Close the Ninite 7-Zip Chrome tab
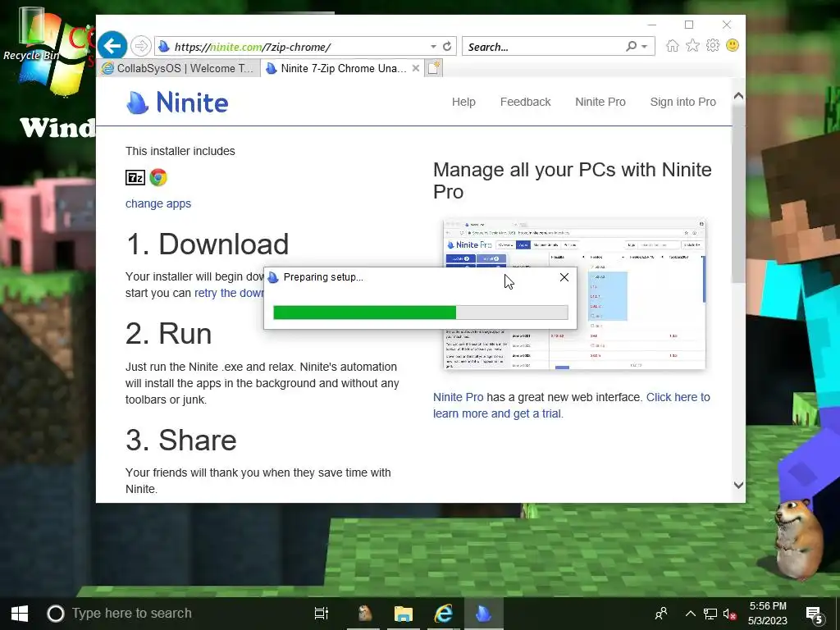 point(416,69)
